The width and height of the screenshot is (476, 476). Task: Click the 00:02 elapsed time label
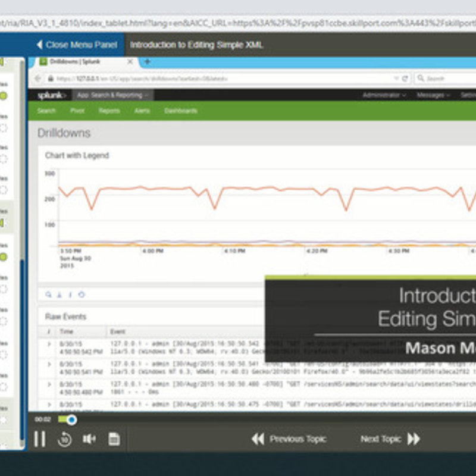(43, 419)
